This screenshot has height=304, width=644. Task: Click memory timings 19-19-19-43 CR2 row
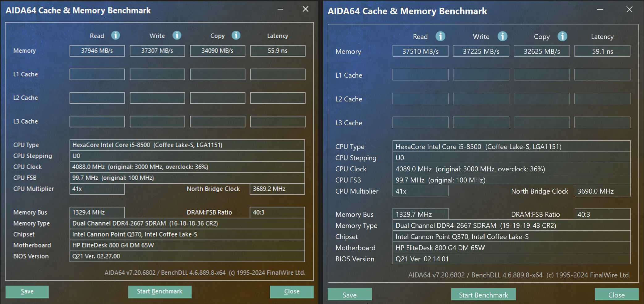pyautogui.click(x=511, y=225)
